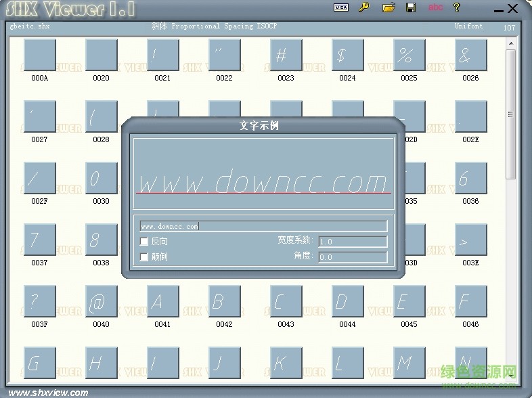The height and width of the screenshot is (398, 532).
Task: Click the scrollbar down arrow
Action: point(511,376)
